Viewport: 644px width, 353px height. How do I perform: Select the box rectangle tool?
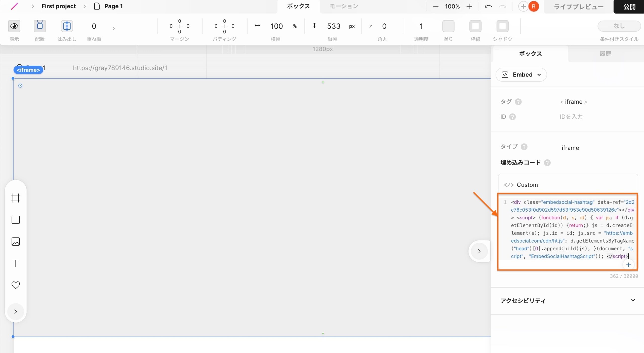point(16,220)
